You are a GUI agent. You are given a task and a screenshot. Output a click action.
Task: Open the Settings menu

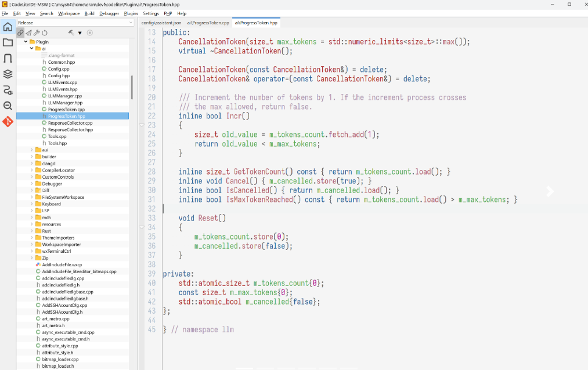tap(151, 13)
